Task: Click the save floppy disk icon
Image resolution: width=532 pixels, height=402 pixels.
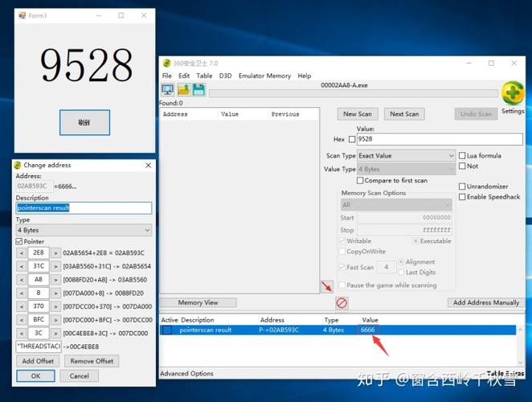Action: 198,89
